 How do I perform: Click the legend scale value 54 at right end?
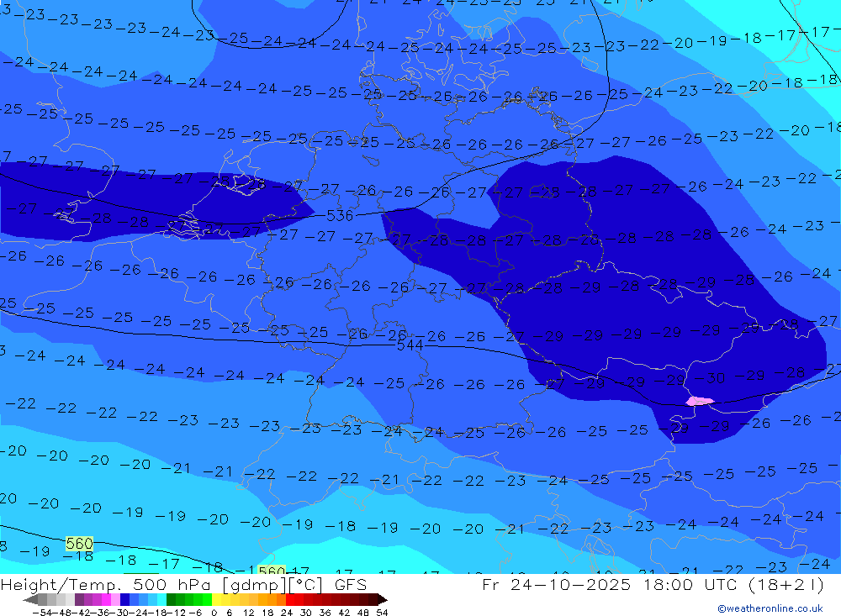pos(382,613)
